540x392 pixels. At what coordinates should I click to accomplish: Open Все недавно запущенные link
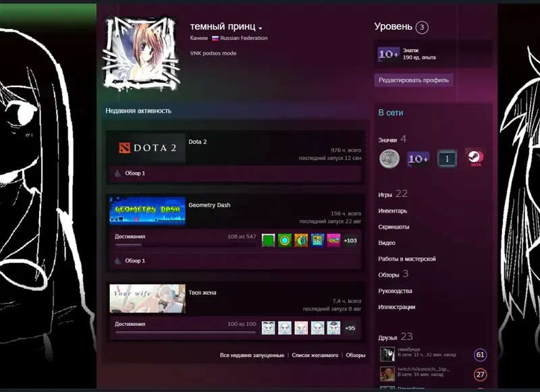point(252,355)
